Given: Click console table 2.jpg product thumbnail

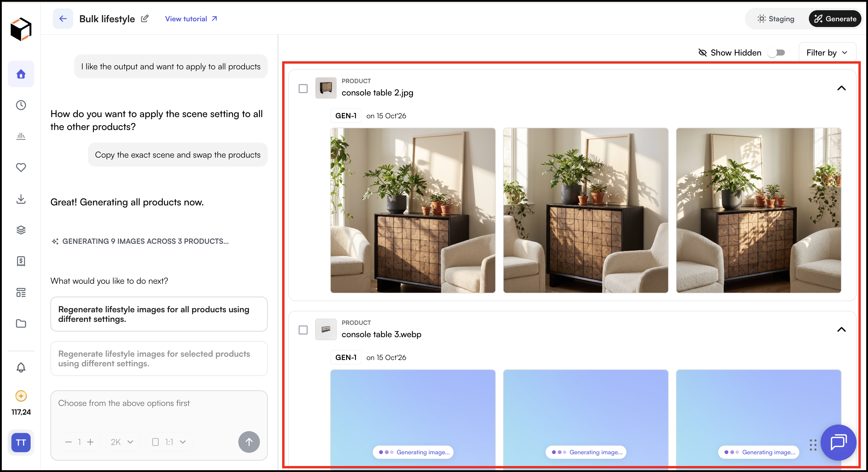Looking at the screenshot, I should (x=325, y=88).
